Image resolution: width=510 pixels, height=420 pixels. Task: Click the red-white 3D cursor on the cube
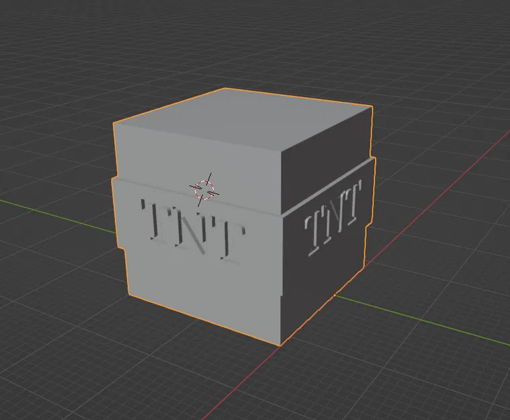(204, 190)
